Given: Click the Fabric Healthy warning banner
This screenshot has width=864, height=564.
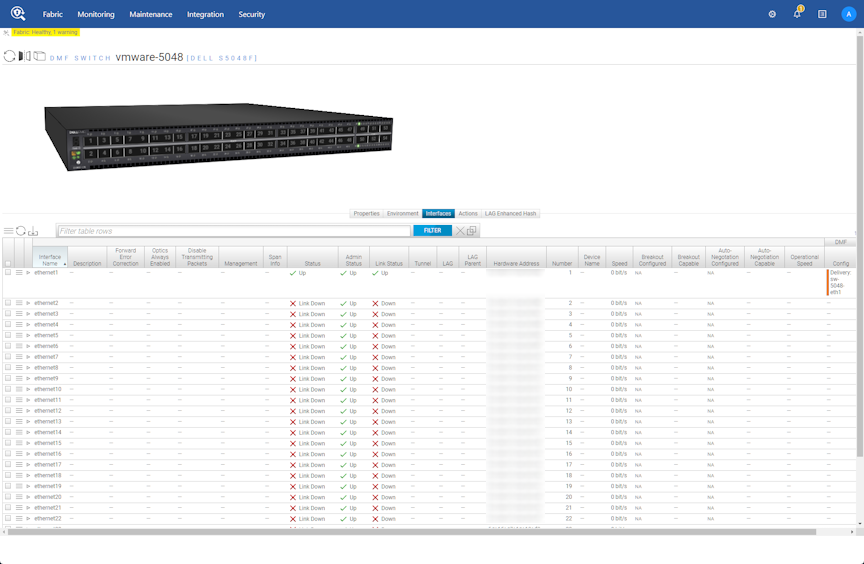Looking at the screenshot, I should 46,32.
